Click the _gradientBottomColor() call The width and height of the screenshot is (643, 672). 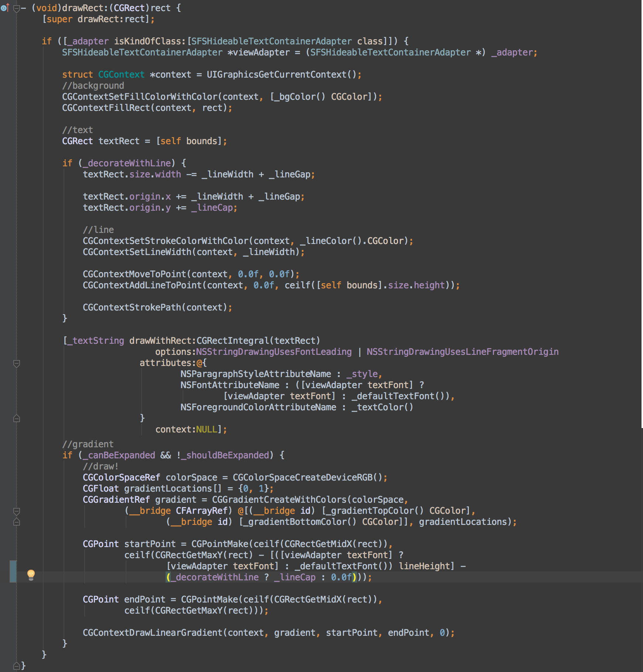pos(300,522)
